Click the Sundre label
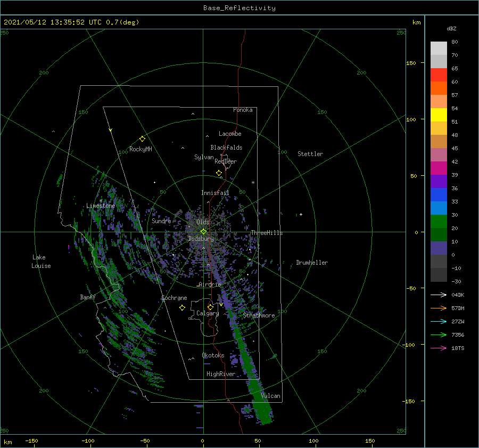This screenshot has width=479, height=448. (x=161, y=221)
